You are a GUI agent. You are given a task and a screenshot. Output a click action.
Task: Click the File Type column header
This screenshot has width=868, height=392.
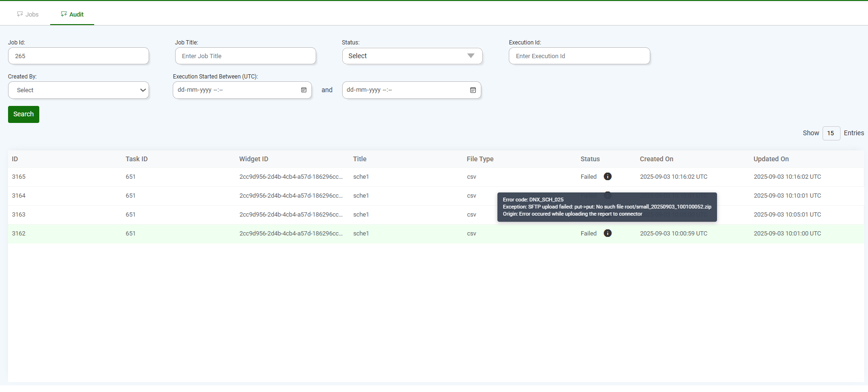pos(480,159)
